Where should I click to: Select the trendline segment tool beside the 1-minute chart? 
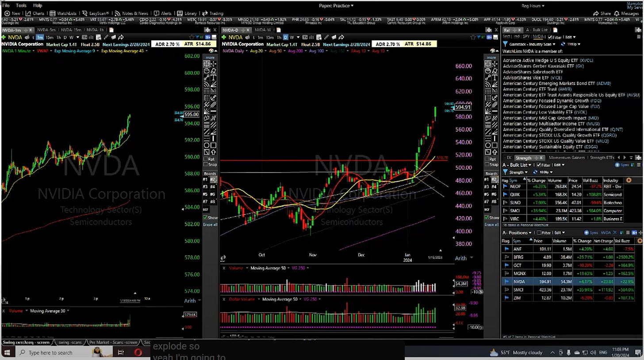[207, 77]
